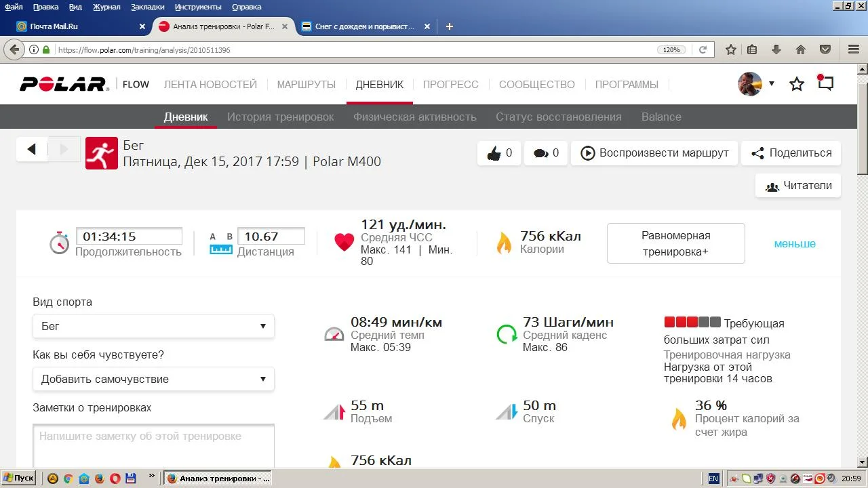Image resolution: width=868 pixels, height=488 pixels.
Task: Open the Pocket icon in toolbar
Action: 825,49
